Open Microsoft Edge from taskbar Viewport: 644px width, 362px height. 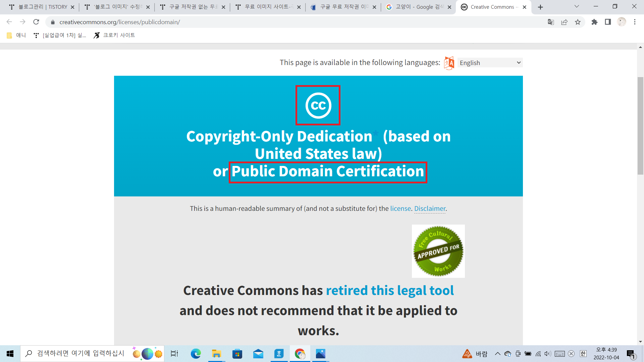click(x=196, y=354)
